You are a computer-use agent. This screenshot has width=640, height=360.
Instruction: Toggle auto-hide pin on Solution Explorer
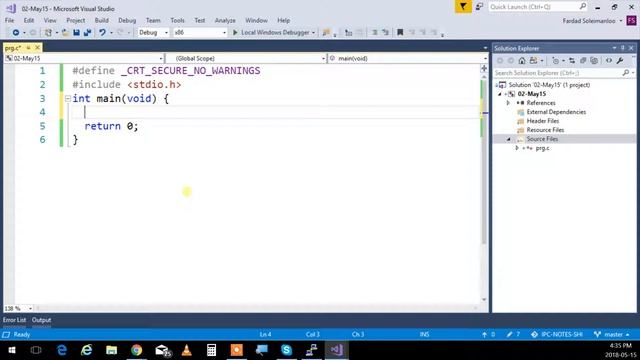tap(623, 48)
